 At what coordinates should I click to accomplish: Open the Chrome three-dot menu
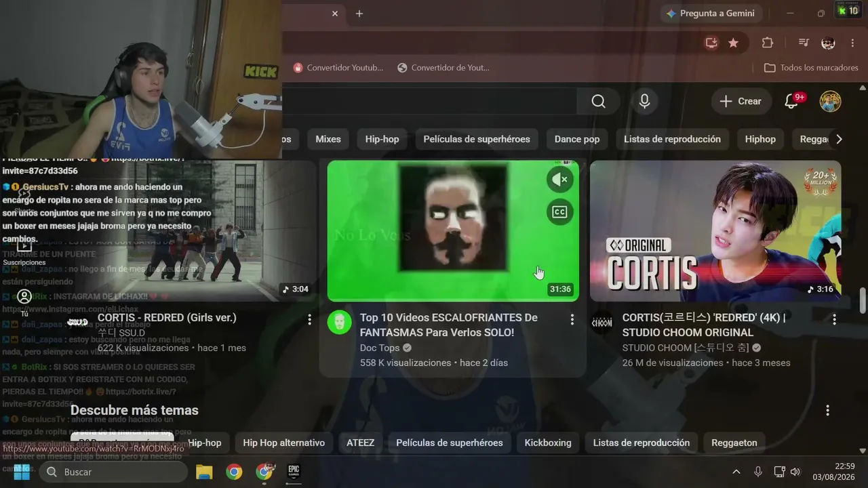click(852, 43)
